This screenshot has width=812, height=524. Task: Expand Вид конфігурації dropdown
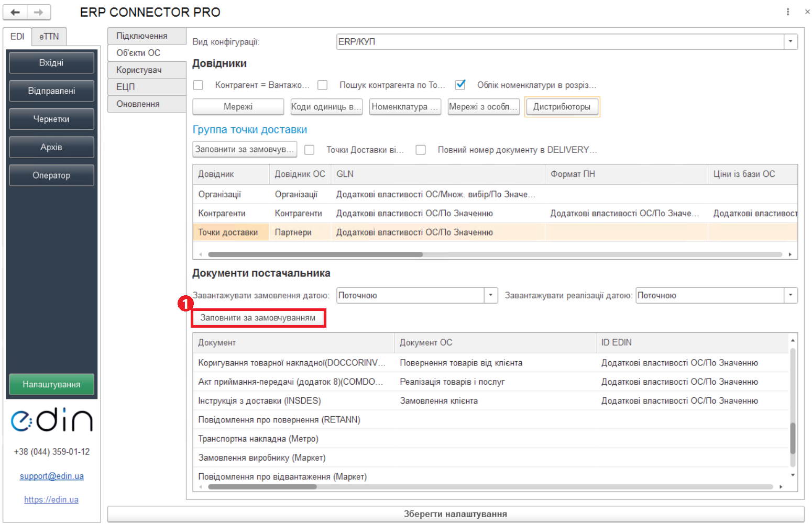click(x=791, y=42)
